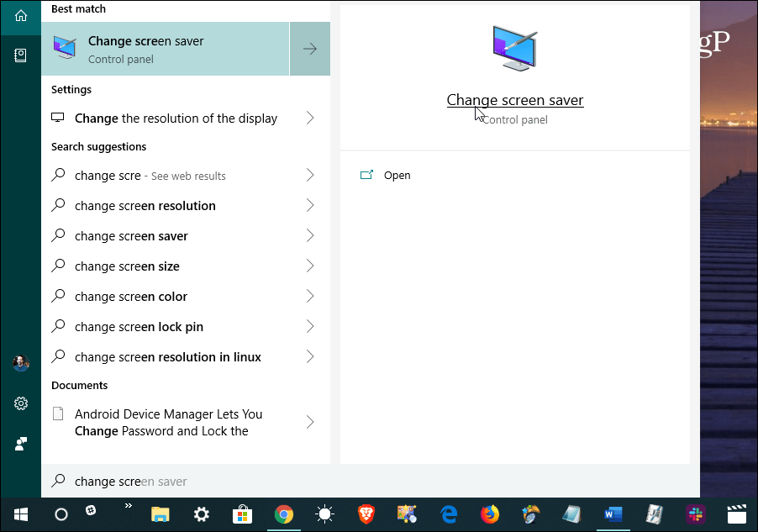This screenshot has width=758, height=532.
Task: Open the search settings gear in sidebar
Action: tap(21, 403)
